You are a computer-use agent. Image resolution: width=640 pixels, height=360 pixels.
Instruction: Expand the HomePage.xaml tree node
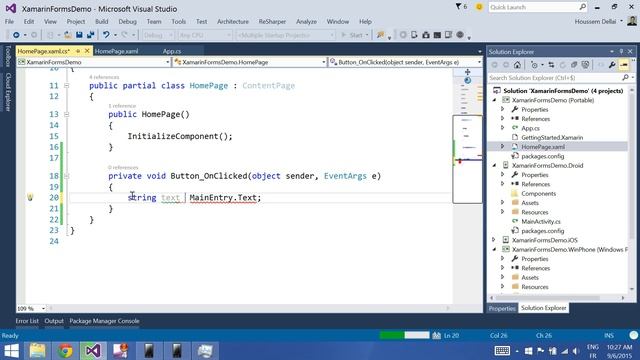point(503,147)
